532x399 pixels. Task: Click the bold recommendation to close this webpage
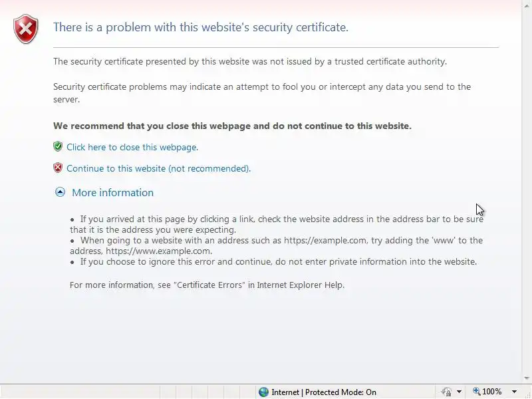(232, 126)
